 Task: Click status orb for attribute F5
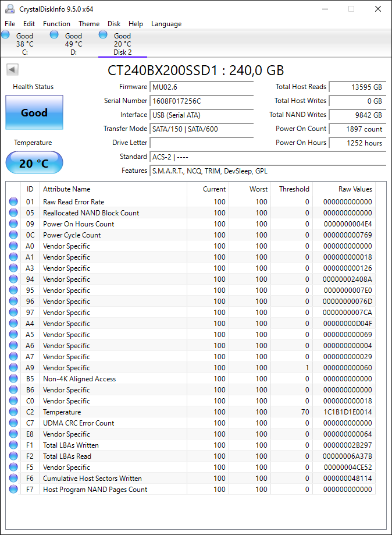point(13,467)
